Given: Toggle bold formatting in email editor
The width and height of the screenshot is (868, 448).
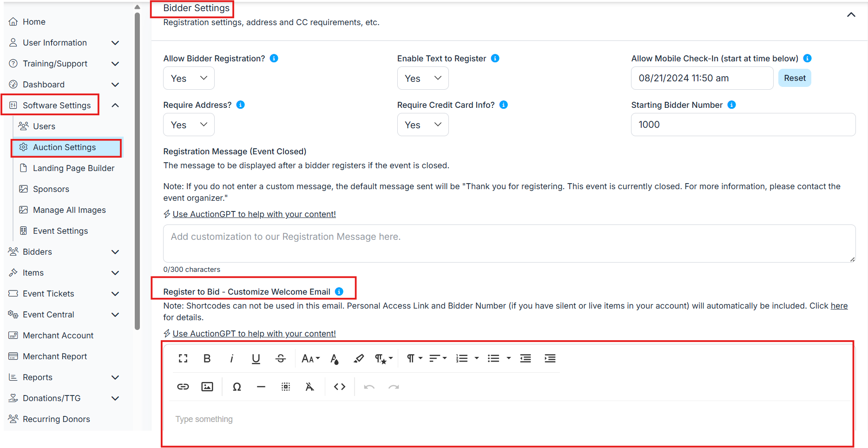Looking at the screenshot, I should (207, 358).
